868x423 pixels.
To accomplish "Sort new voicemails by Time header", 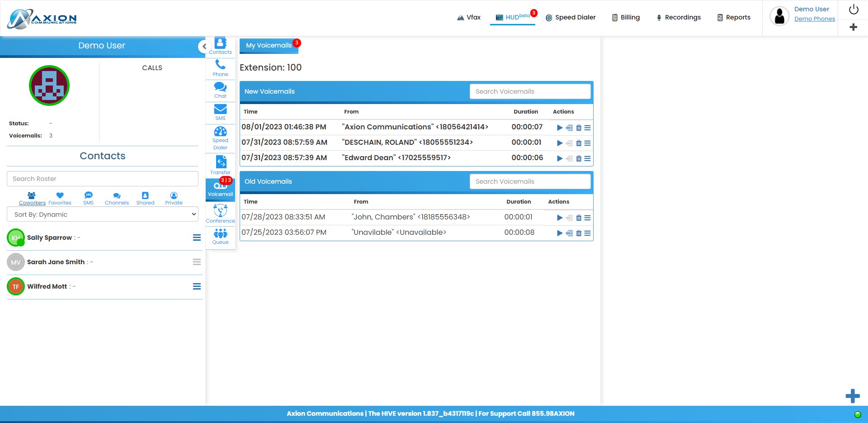I will (250, 112).
